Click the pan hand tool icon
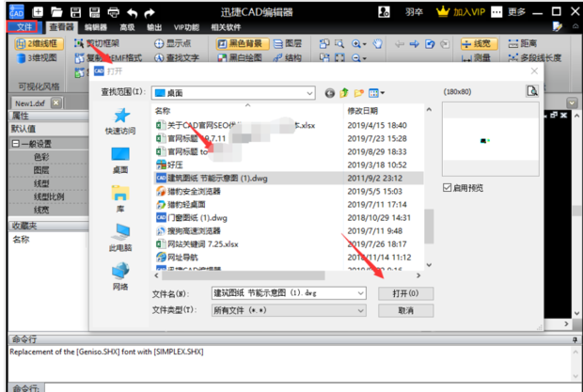The width and height of the screenshot is (583, 392). [x=377, y=44]
